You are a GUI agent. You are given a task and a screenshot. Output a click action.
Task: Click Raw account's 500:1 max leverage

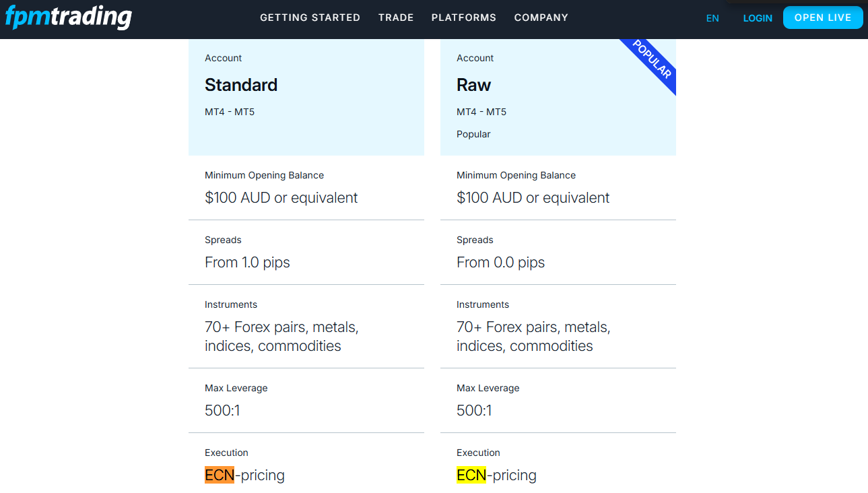(x=474, y=411)
